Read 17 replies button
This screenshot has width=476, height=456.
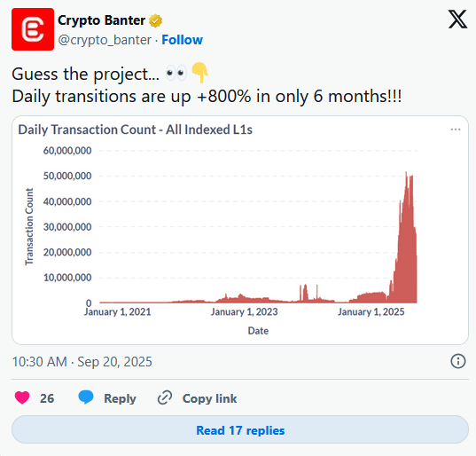[240, 430]
